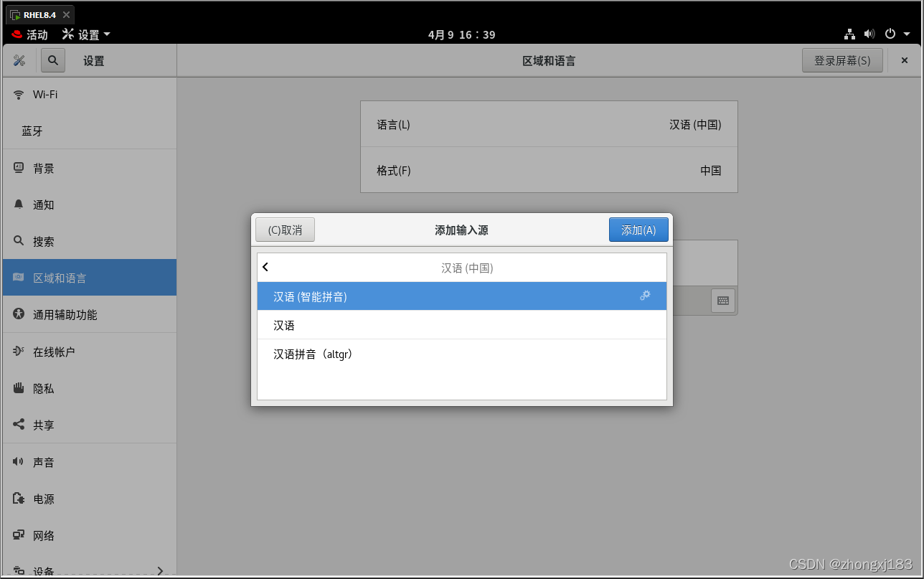Click the 隐私 hand icon
The height and width of the screenshot is (579, 924).
19,388
